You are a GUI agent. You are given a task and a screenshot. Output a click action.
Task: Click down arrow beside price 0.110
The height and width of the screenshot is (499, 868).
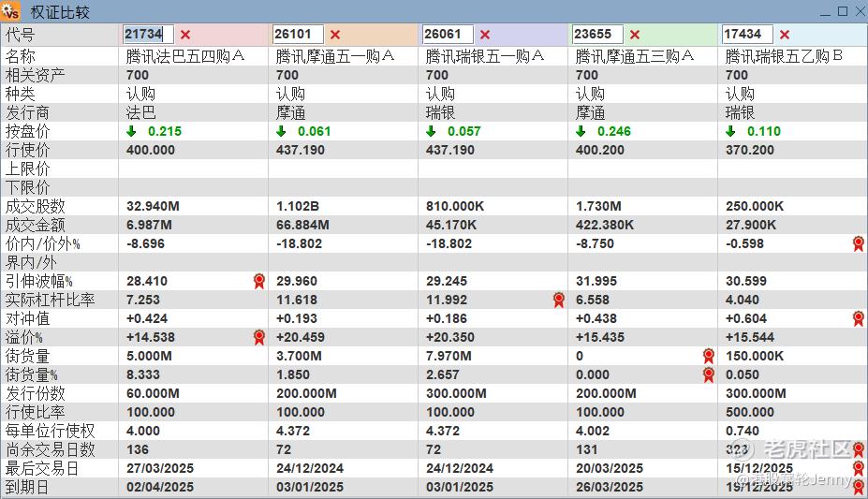[x=730, y=131]
